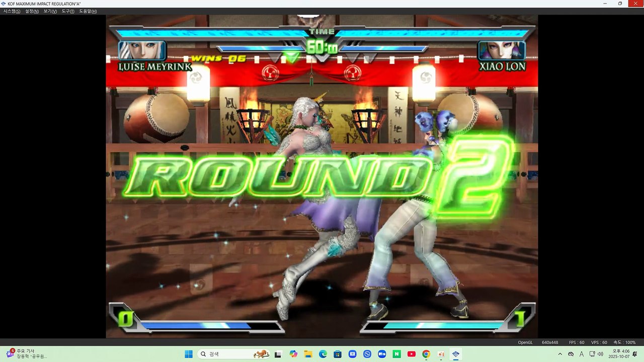Screen dimensions: 644x362
Task: Click the XIAO LON name label
Action: pyautogui.click(x=502, y=66)
